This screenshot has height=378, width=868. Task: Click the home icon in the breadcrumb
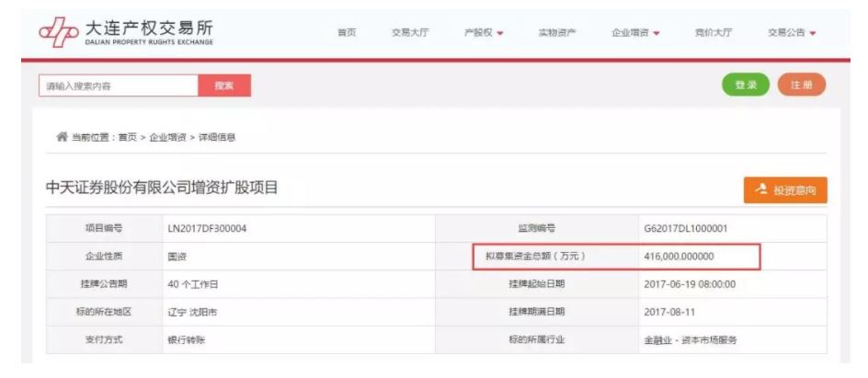click(x=62, y=137)
